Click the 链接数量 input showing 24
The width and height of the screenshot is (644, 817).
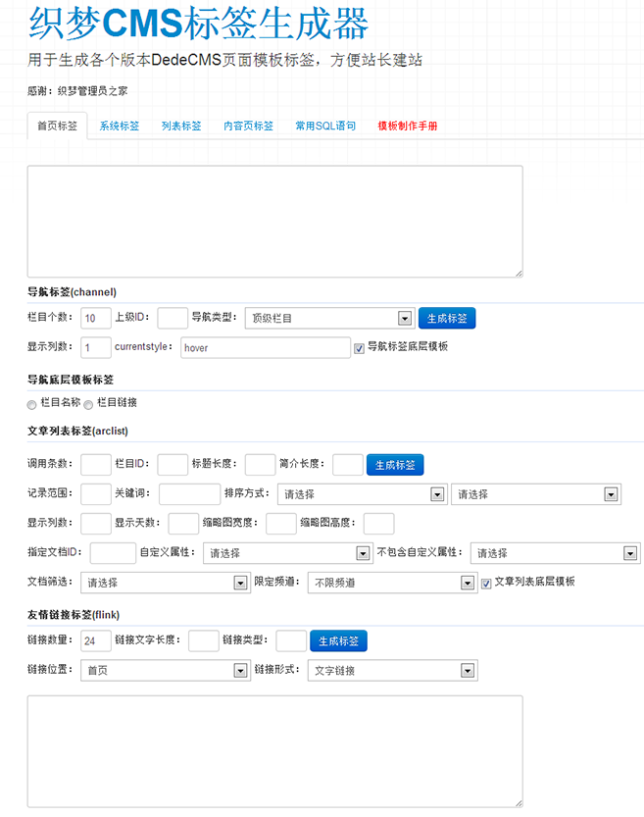pos(96,640)
